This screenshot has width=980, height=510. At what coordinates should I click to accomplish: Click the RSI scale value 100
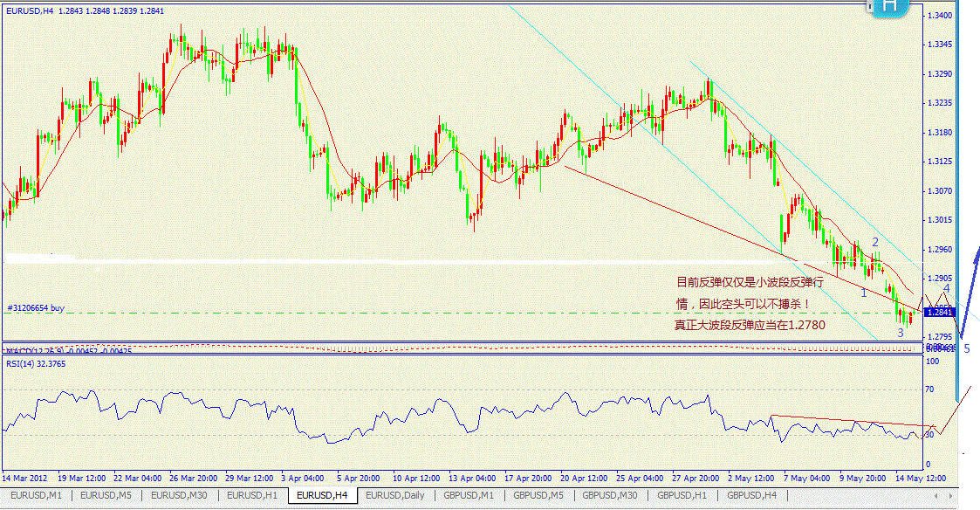[933, 361]
